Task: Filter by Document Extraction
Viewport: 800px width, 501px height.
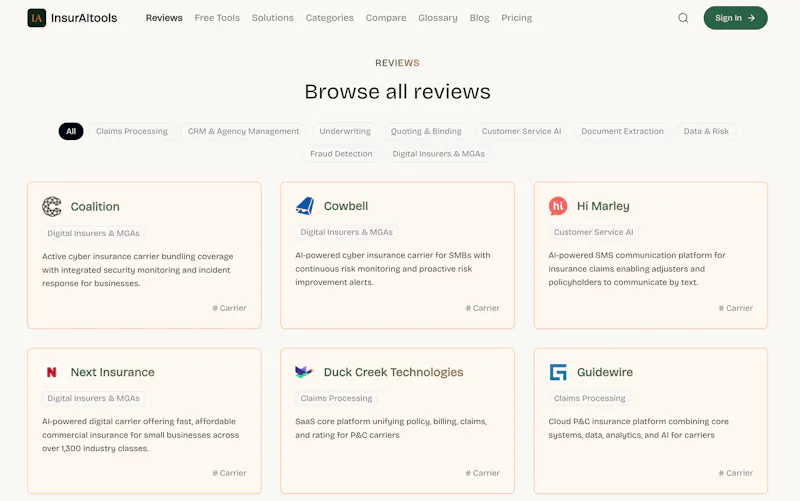Action: coord(622,131)
